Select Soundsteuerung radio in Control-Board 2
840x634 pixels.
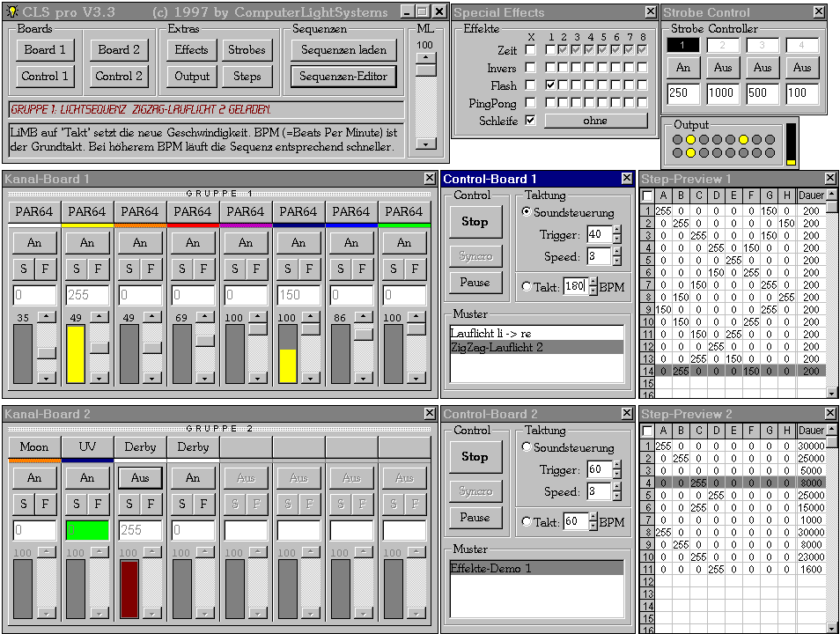pyautogui.click(x=527, y=447)
